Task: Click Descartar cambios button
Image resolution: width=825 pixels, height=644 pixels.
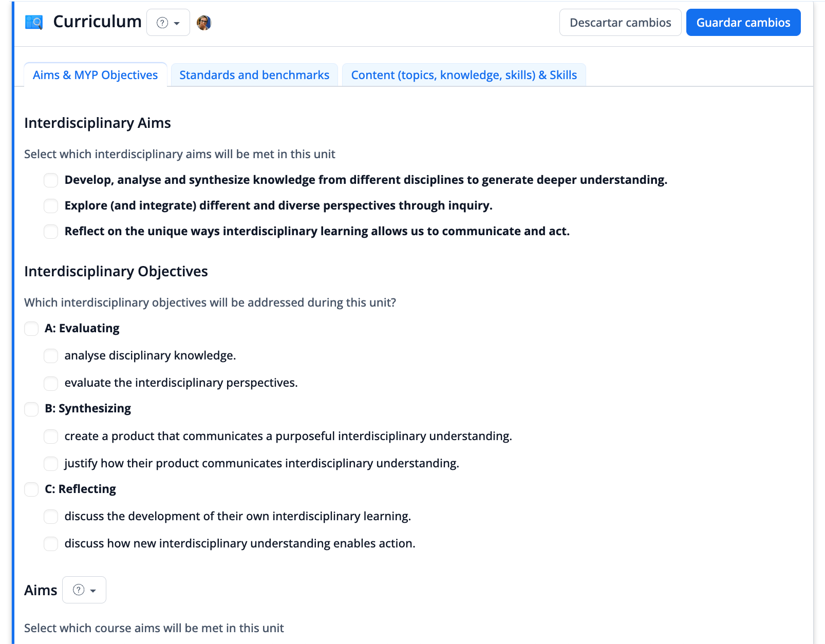Action: [620, 23]
